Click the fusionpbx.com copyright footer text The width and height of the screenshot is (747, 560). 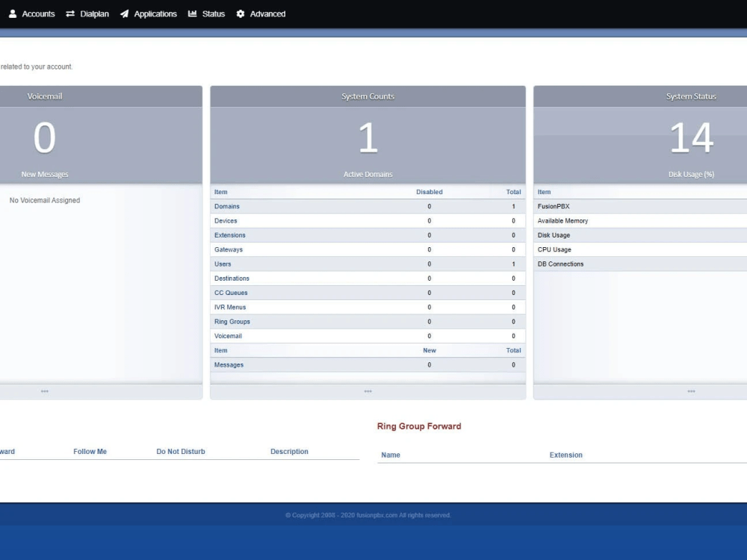click(368, 515)
